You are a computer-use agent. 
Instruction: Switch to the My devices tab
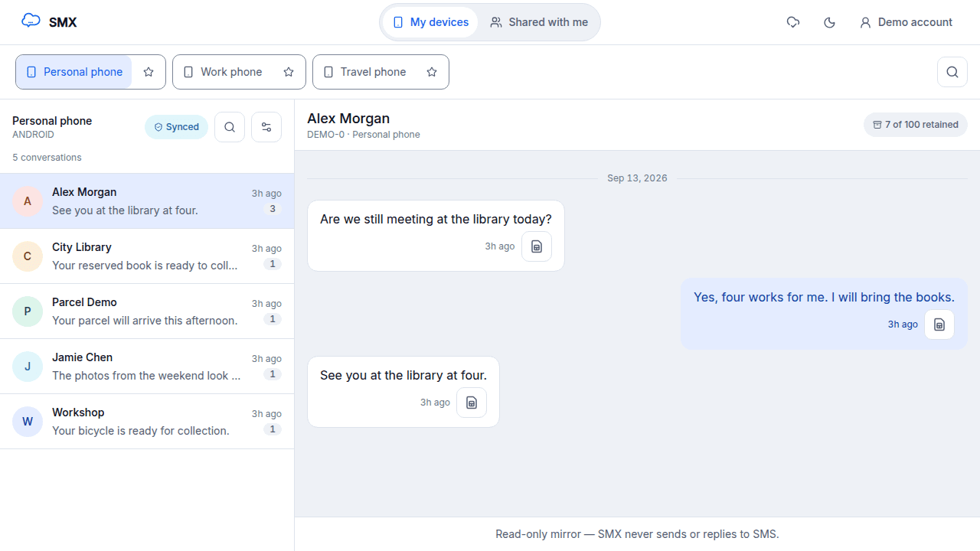coord(430,22)
